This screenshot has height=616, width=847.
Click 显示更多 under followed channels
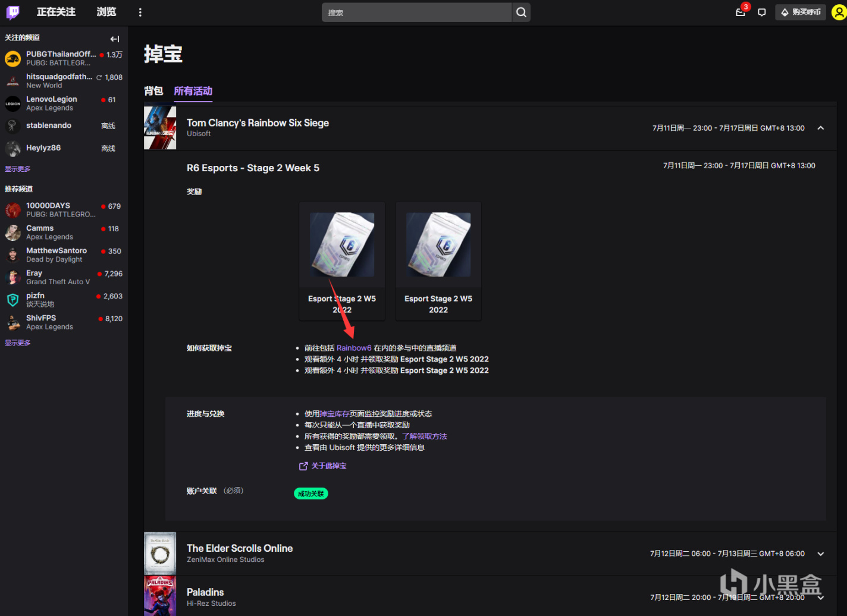pos(18,169)
